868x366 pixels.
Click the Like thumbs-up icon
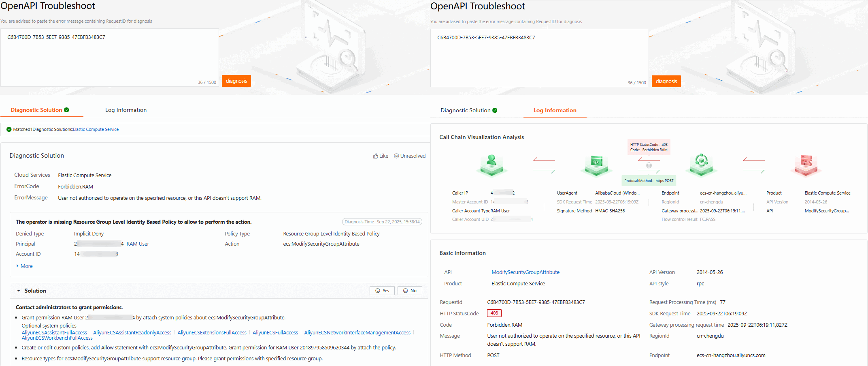pos(376,156)
